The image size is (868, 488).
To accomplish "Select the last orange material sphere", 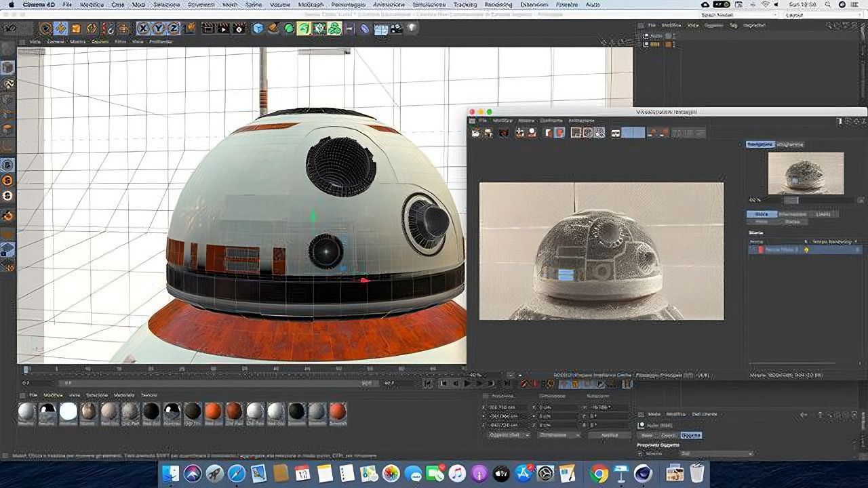I will (x=338, y=411).
